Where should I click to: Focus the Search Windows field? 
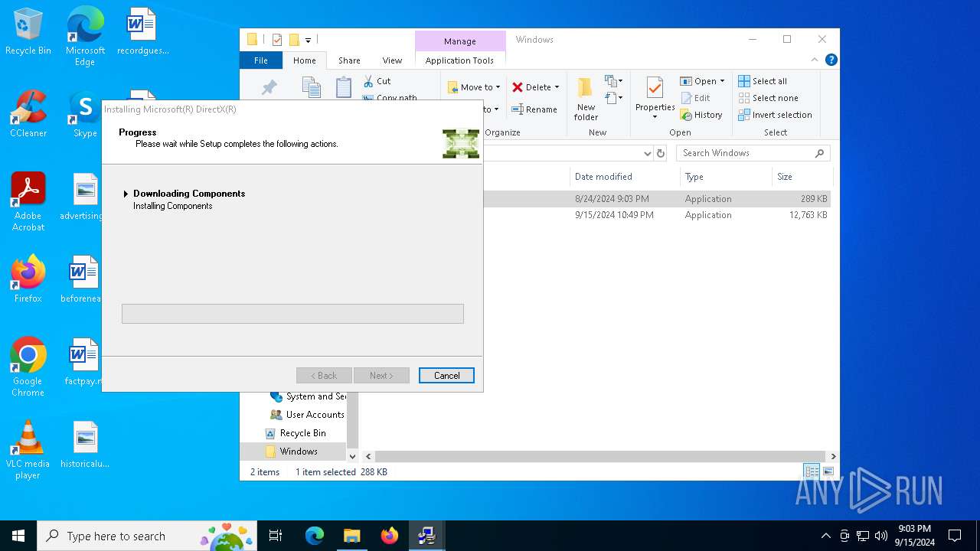coord(753,153)
